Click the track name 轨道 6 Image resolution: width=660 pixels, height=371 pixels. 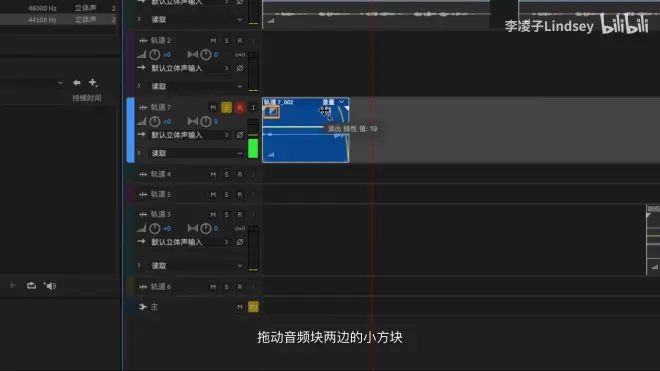161,287
